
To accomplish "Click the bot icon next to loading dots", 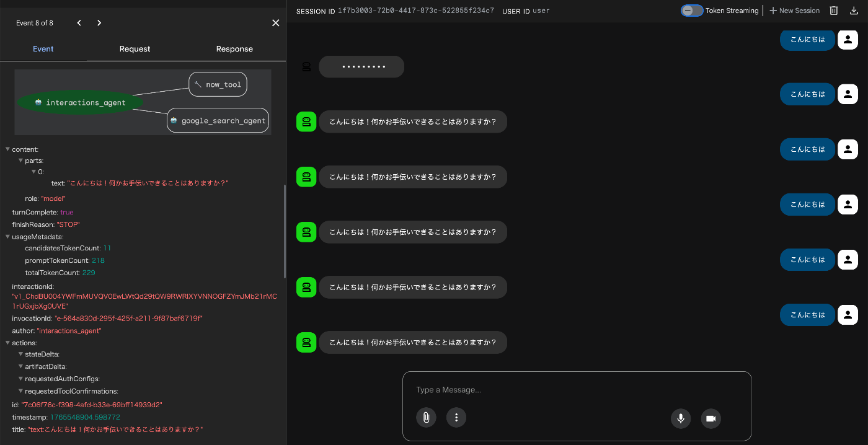I will pos(306,67).
